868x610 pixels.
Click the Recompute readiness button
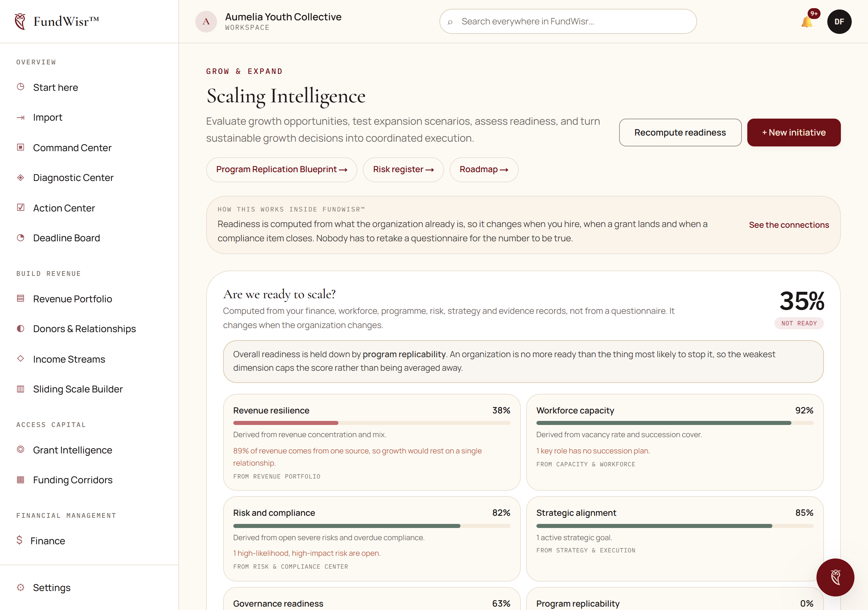(680, 133)
